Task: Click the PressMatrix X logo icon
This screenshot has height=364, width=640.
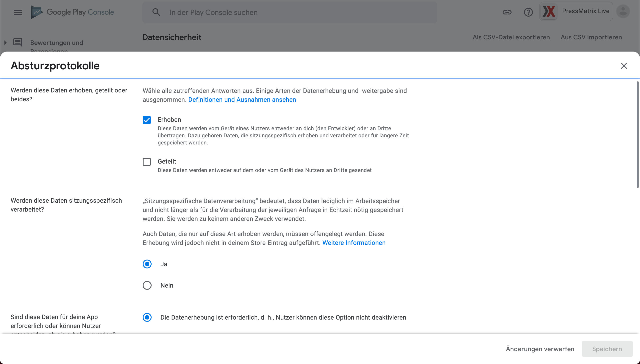Action: tap(549, 11)
